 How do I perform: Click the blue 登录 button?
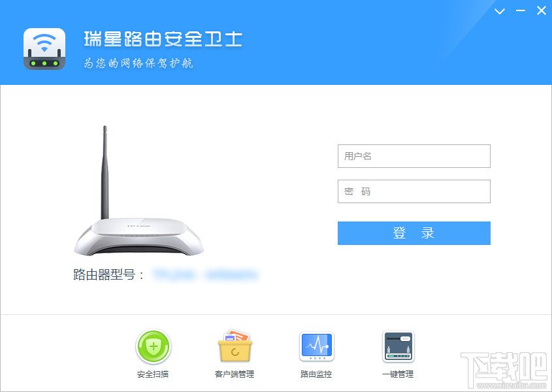point(414,233)
